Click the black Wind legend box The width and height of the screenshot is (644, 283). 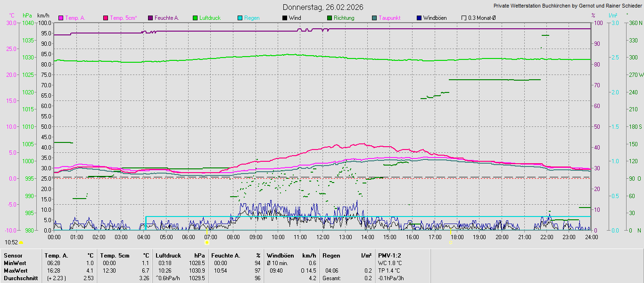click(x=285, y=18)
